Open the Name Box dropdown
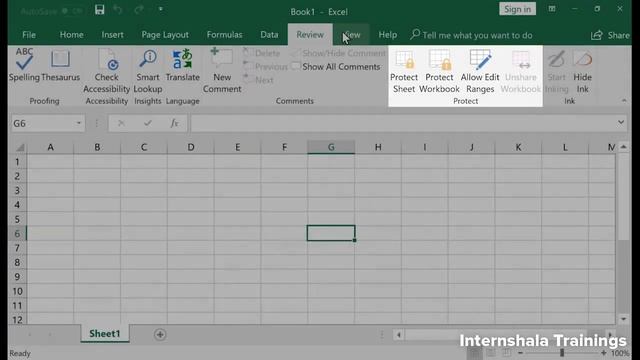 (x=78, y=123)
